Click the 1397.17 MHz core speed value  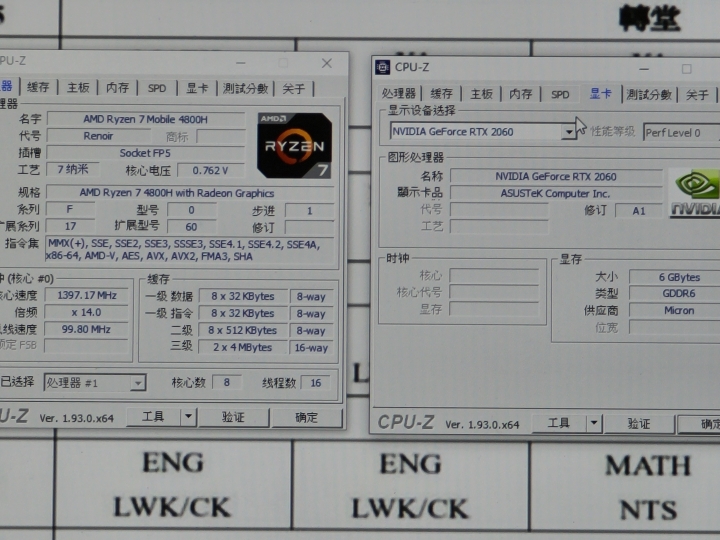tap(87, 295)
